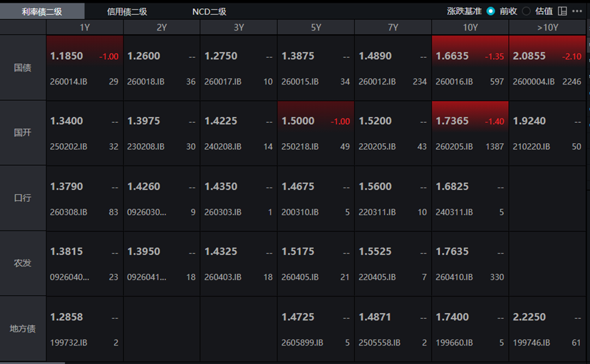Click the -2.10 change value
This screenshot has height=364, width=590.
click(572, 57)
